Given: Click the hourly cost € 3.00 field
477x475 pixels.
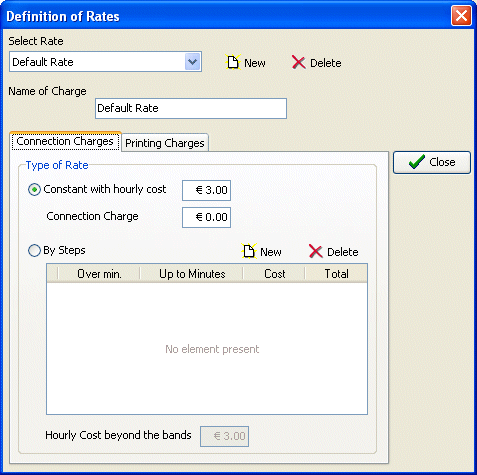Looking at the screenshot, I should [206, 190].
